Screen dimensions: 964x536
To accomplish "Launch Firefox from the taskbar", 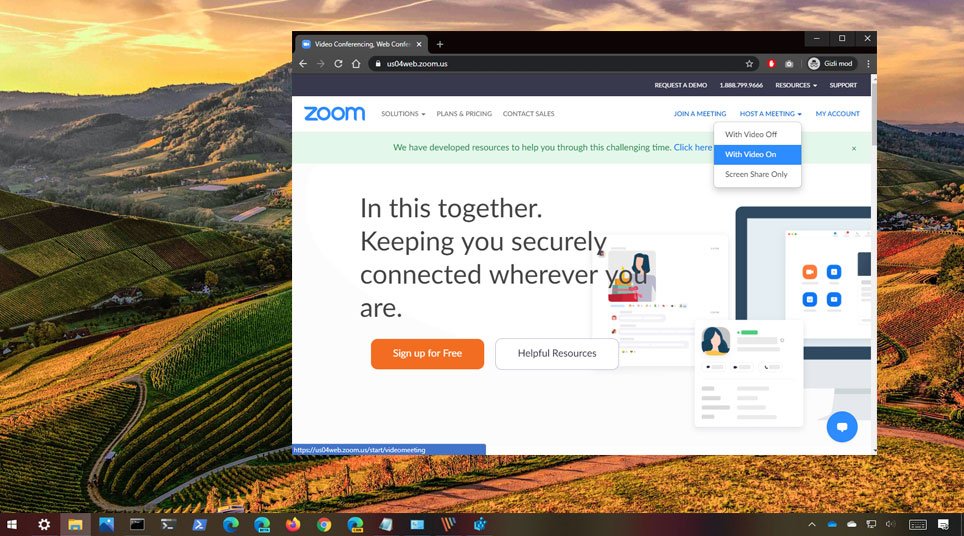I will [293, 524].
